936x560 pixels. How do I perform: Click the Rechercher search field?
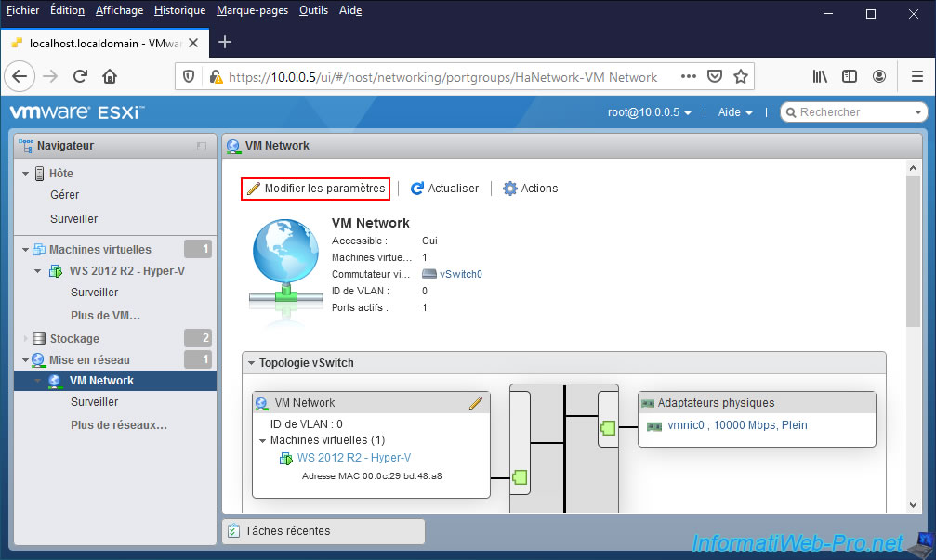pyautogui.click(x=852, y=112)
